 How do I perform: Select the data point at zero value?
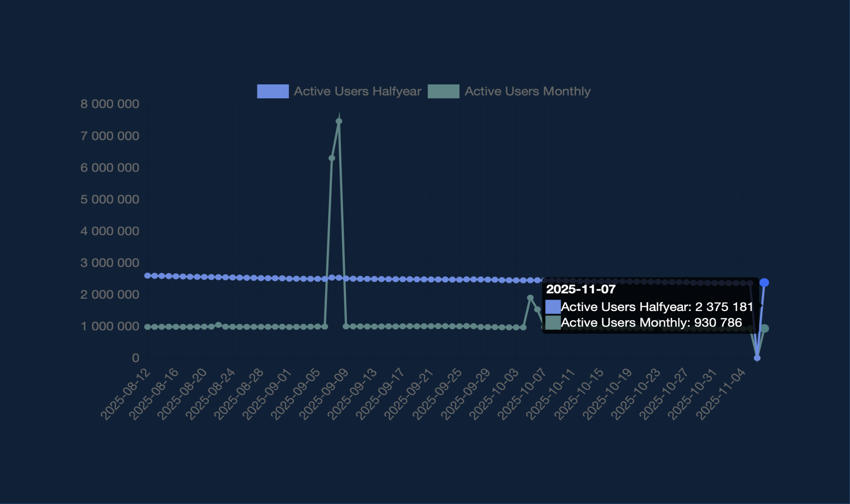[x=757, y=358]
